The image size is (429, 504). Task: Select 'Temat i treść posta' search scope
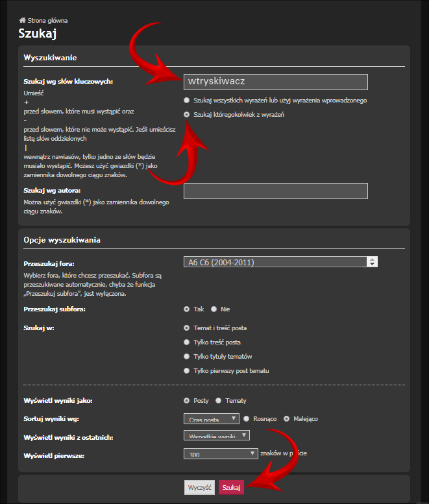186,328
